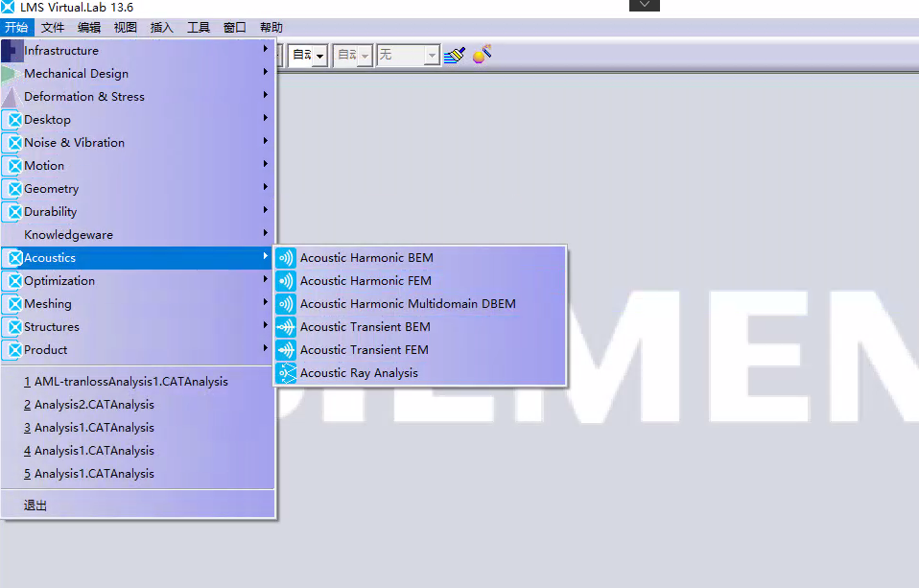Expand the Noise & Vibration submenu arrow
This screenshot has height=588, width=919.
pyautogui.click(x=266, y=141)
